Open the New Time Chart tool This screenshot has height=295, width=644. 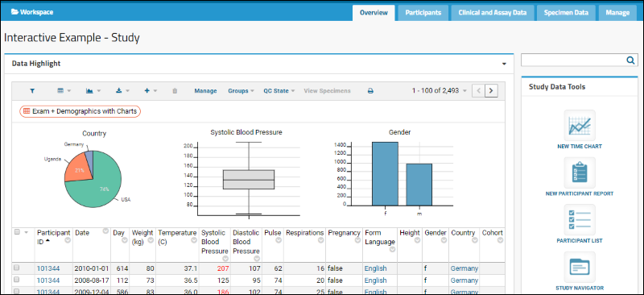click(580, 125)
